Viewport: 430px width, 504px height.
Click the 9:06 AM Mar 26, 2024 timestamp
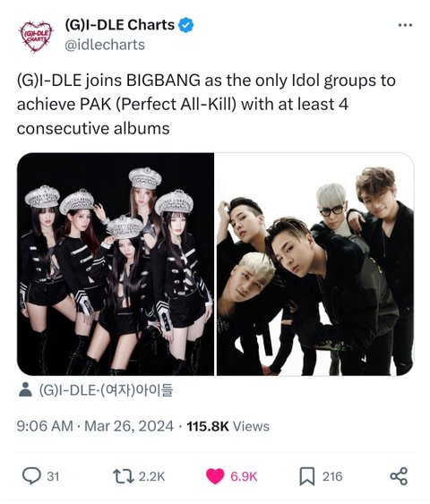[95, 426]
